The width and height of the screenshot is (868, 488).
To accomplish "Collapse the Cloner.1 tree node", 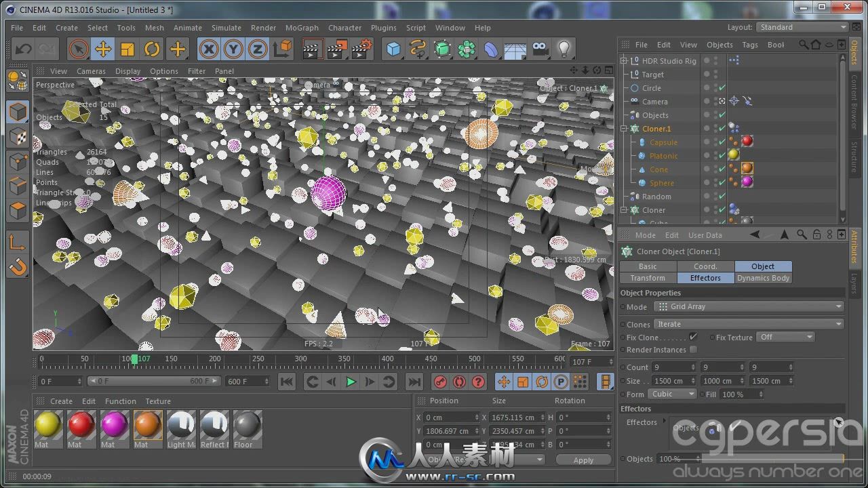I will [624, 129].
